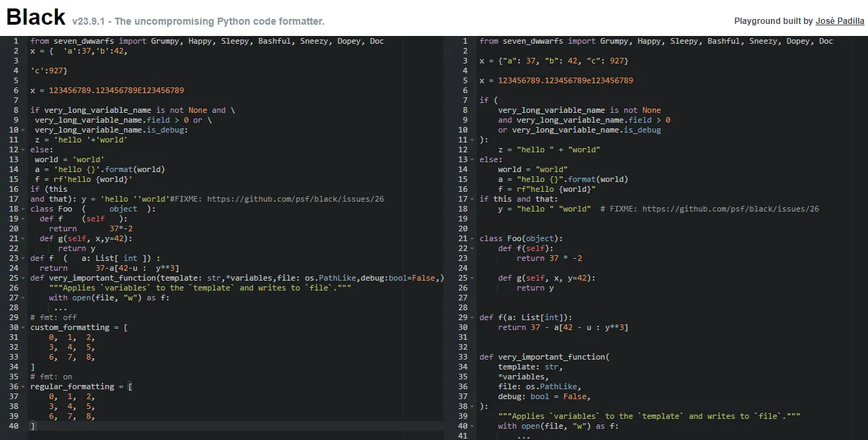Open the José Padilla link
868x440 pixels.
click(x=840, y=21)
